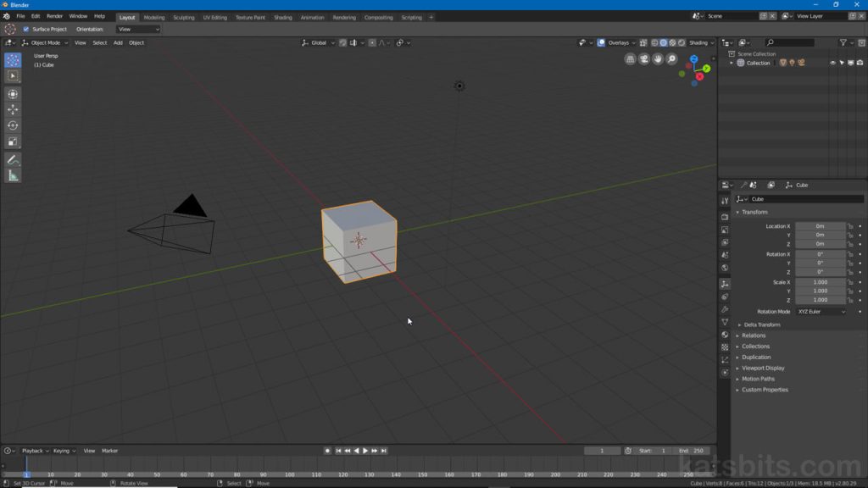Open the Modifiers wrench tab in Properties

pos(725,309)
